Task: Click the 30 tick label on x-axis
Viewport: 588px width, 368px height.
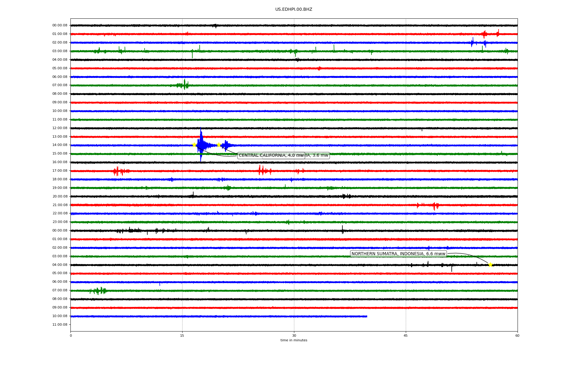Action: tap(294, 335)
